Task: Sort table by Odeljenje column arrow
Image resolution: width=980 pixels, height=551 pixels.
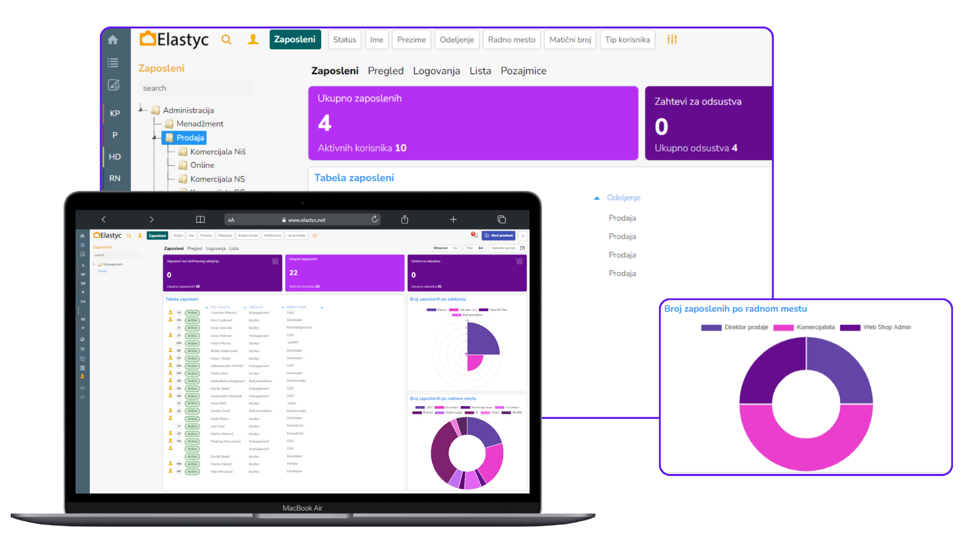Action: tap(597, 198)
